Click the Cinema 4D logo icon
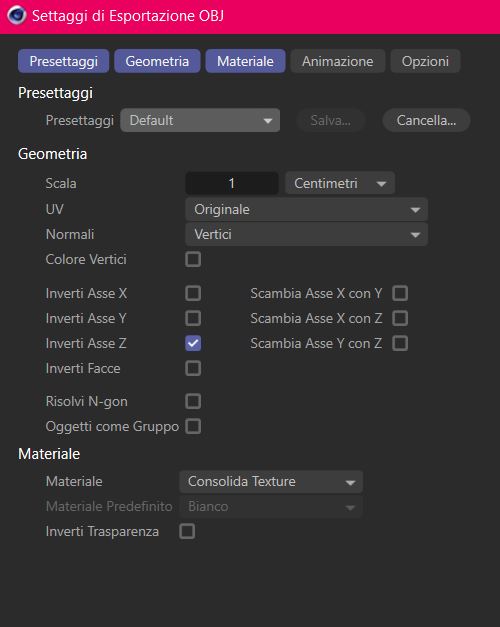Image resolution: width=500 pixels, height=627 pixels. (16, 16)
